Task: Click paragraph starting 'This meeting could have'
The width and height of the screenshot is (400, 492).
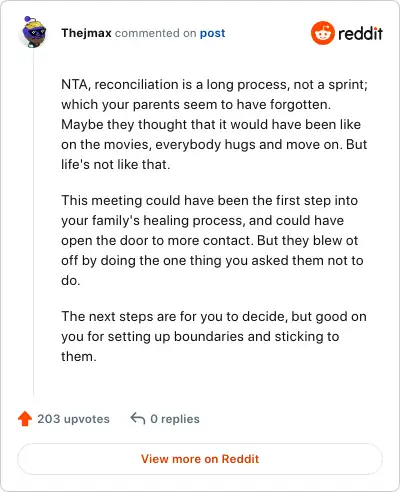Action: click(x=212, y=240)
